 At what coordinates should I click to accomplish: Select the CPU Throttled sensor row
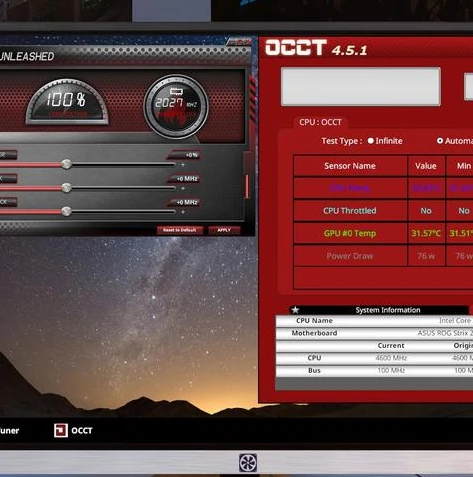click(383, 211)
